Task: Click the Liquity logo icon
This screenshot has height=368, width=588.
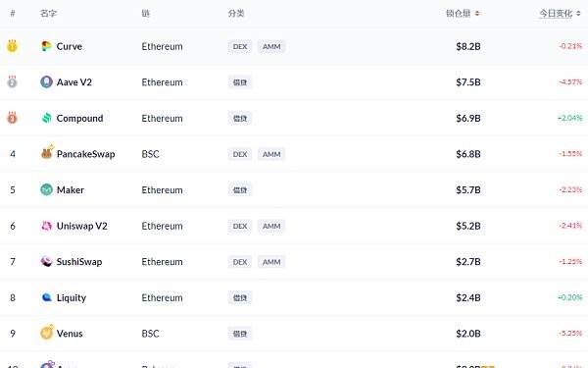Action: (x=46, y=297)
